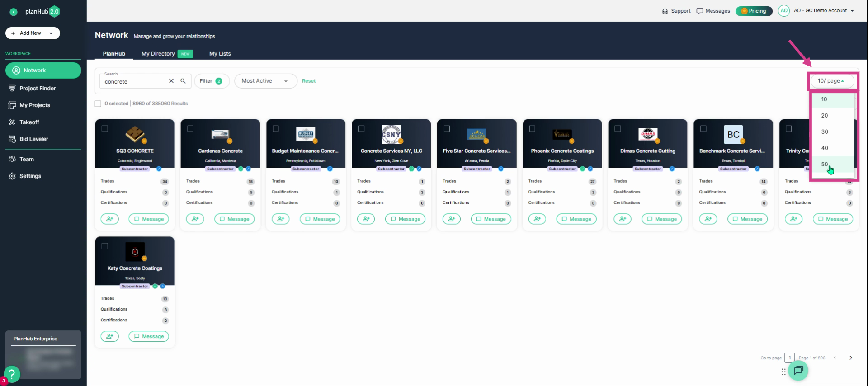Message Katy Concrete Coatings

tap(149, 336)
